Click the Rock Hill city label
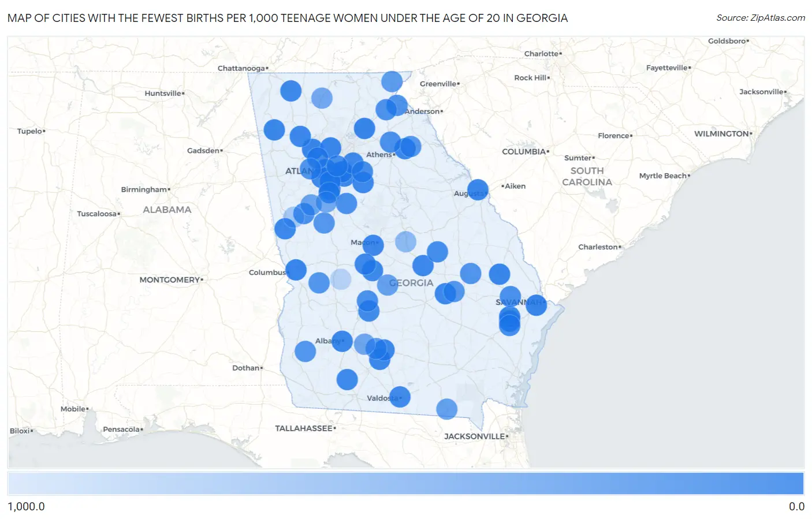 (x=530, y=77)
